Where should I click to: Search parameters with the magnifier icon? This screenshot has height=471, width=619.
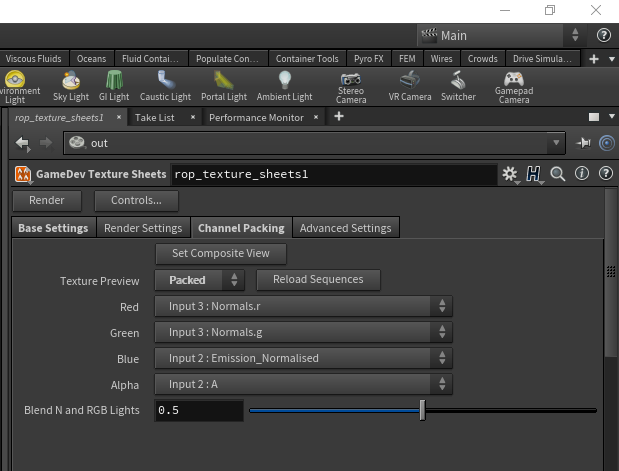point(557,174)
